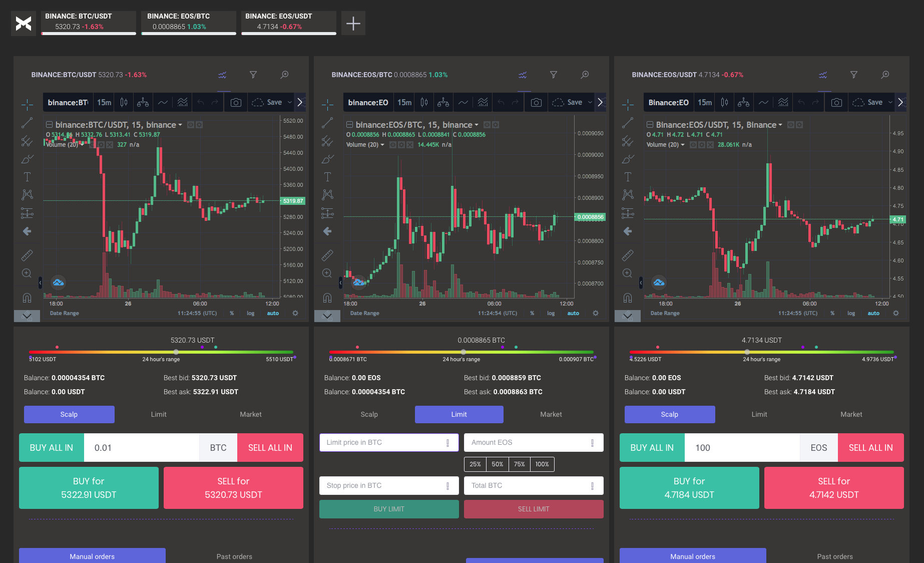Select 50% amount button in EOS/BTC panel
This screenshot has height=563, width=924.
point(498,464)
